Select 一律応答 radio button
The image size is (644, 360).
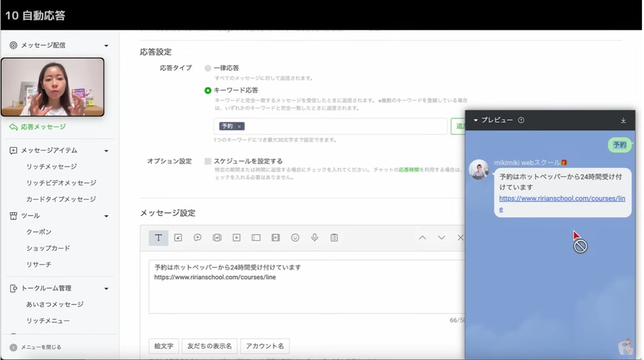[x=208, y=68]
